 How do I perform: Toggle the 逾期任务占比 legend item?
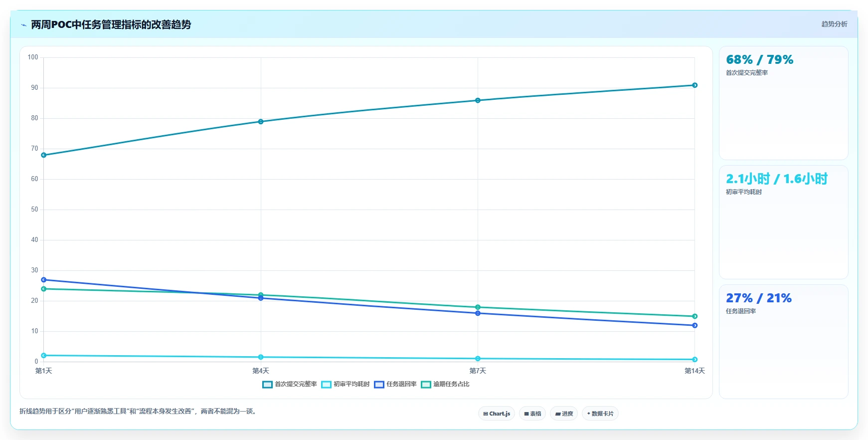coord(445,384)
